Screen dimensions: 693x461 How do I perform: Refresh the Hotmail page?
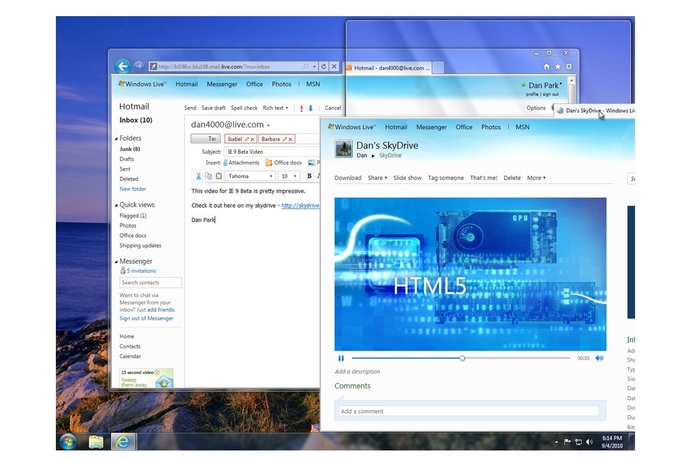click(324, 66)
